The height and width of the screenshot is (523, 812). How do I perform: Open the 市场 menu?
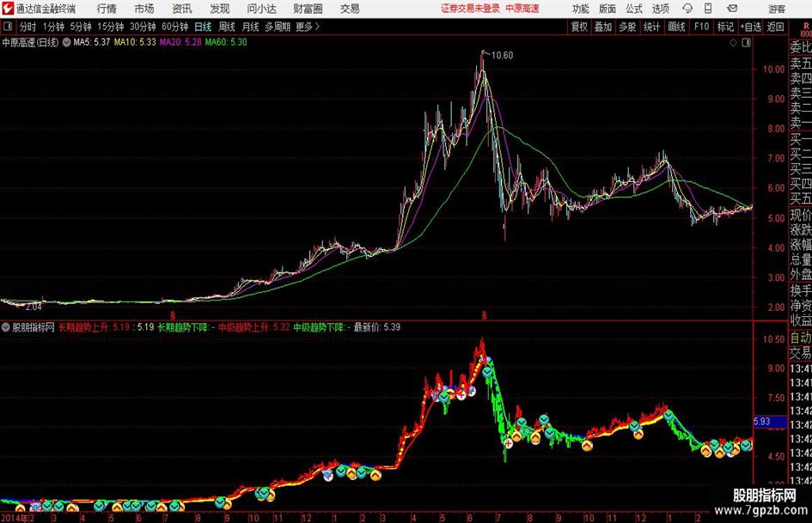[x=144, y=9]
